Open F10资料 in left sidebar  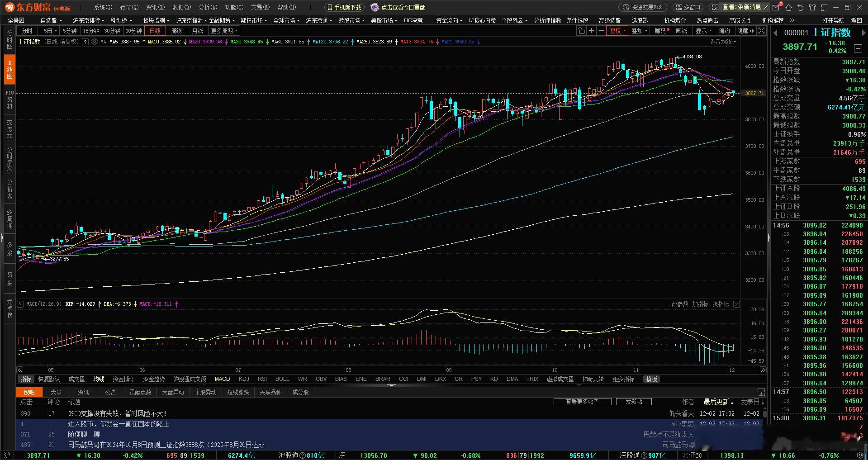pyautogui.click(x=9, y=100)
